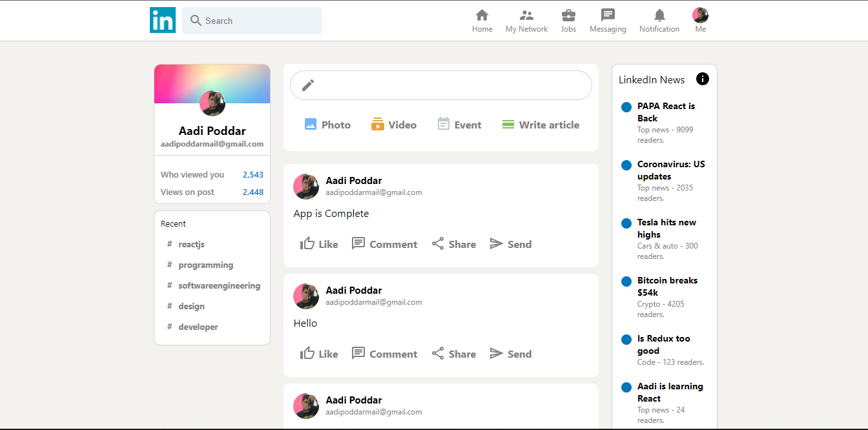This screenshot has width=868, height=430.
Task: Click the LinkedIn News heading
Action: (652, 80)
